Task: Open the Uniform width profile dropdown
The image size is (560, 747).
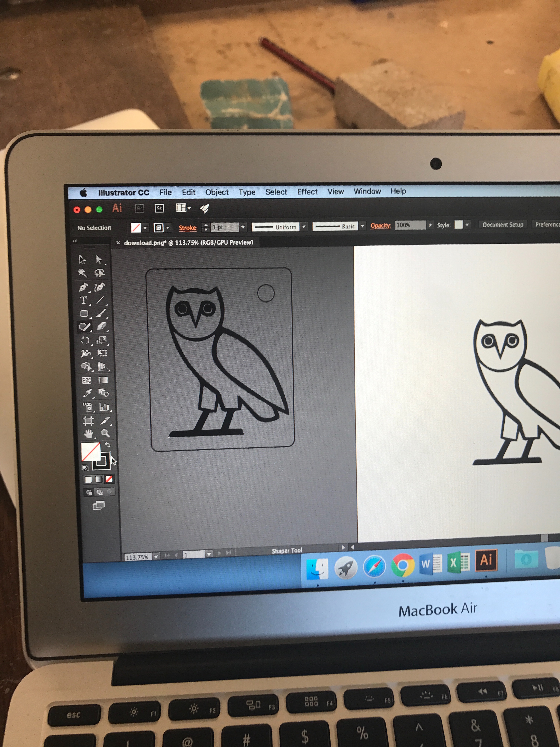Action: [x=304, y=227]
